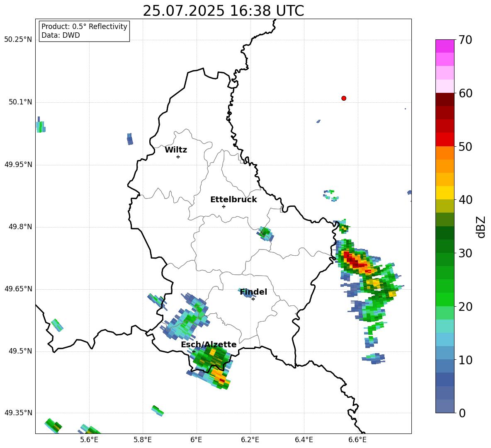This screenshot has height=448, width=491.
Task: Click the 6.6°E longitude label
Action: click(357, 440)
